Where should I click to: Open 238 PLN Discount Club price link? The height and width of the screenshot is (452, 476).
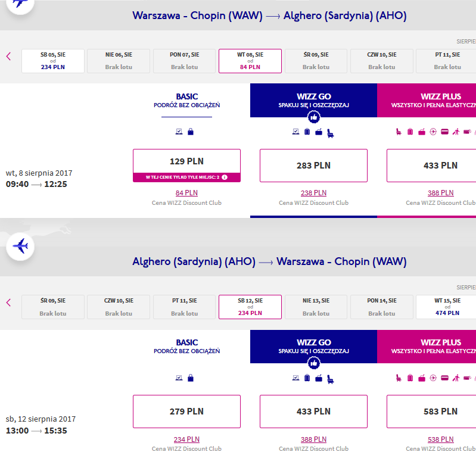coord(313,192)
